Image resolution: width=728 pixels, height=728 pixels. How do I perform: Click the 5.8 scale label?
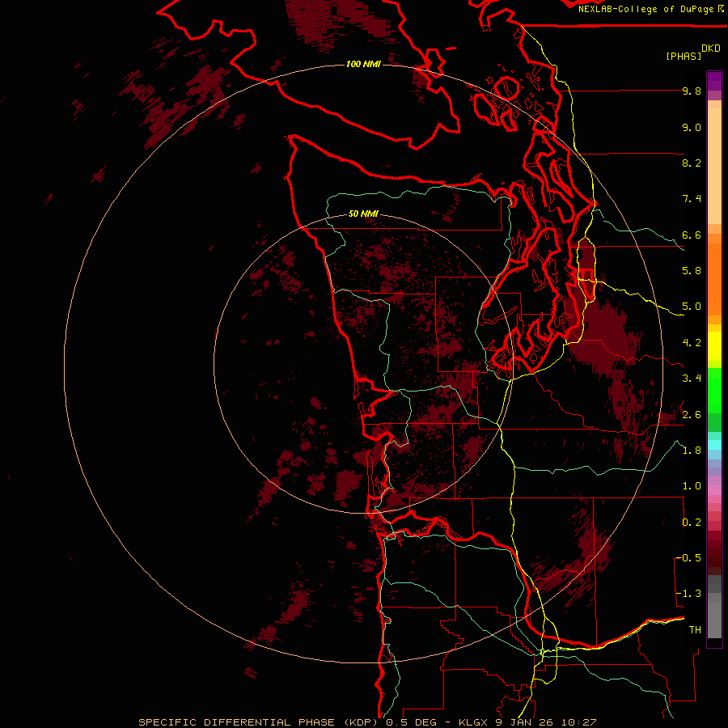(692, 271)
